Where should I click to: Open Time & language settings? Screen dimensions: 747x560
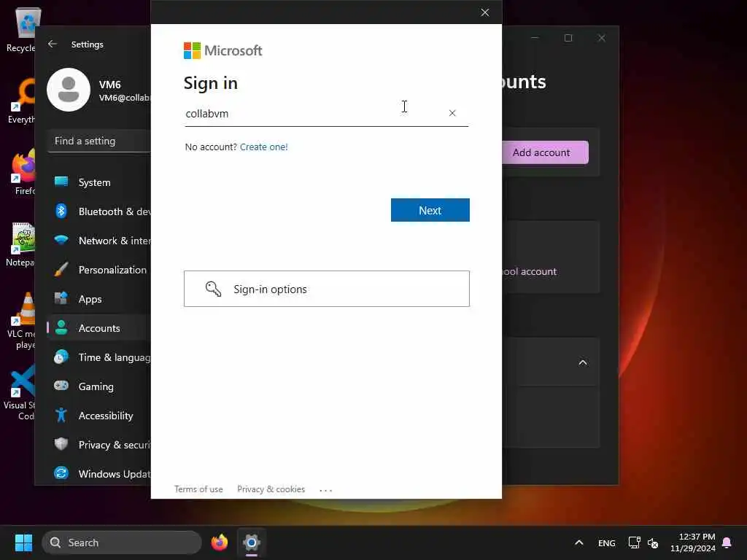pos(98,357)
